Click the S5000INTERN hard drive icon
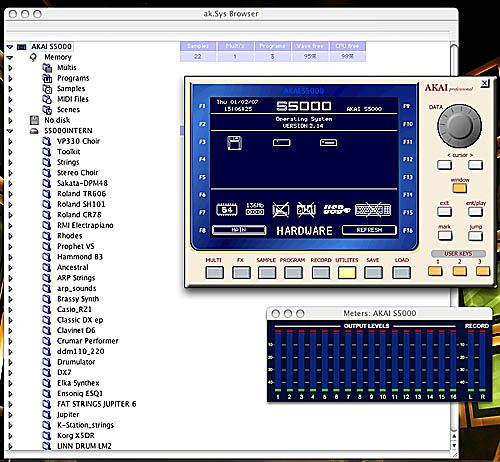This screenshot has height=462, width=500. coord(34,131)
